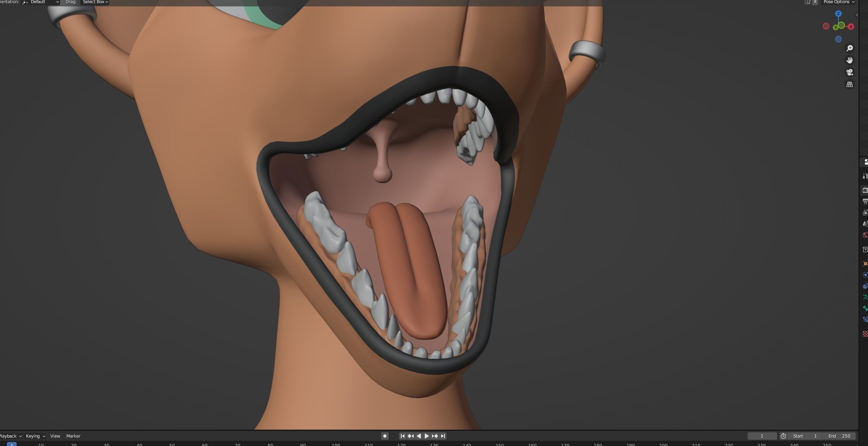Open the Tool properties tab
The image size is (868, 446).
pyautogui.click(x=865, y=176)
